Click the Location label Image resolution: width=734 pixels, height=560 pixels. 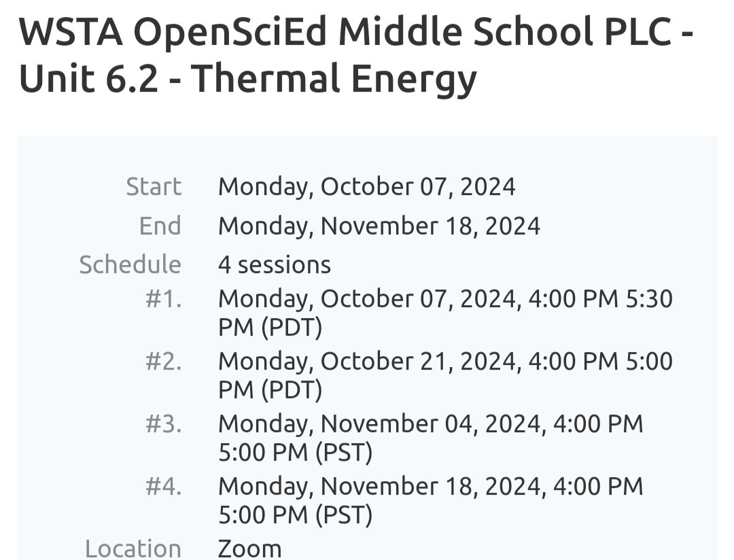pos(133,548)
